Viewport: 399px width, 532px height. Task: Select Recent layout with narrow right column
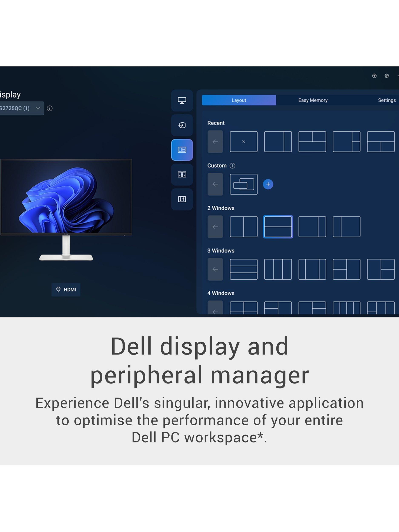pos(278,142)
